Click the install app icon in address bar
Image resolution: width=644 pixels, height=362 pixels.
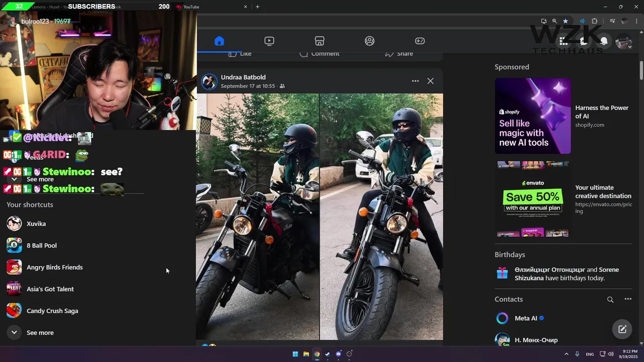(x=544, y=21)
